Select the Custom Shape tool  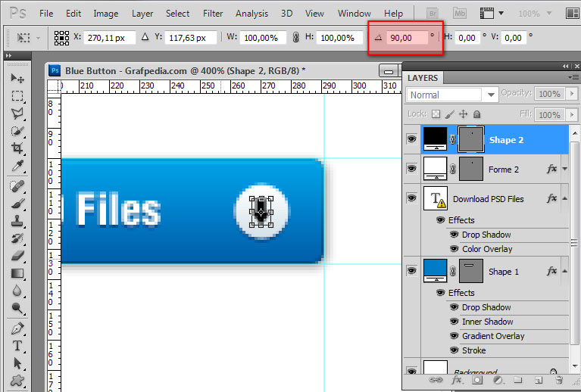click(x=17, y=380)
